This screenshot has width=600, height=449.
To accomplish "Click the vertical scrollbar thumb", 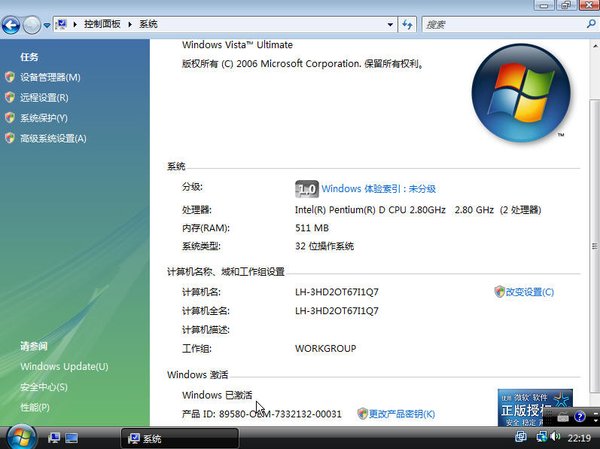I will point(595,246).
